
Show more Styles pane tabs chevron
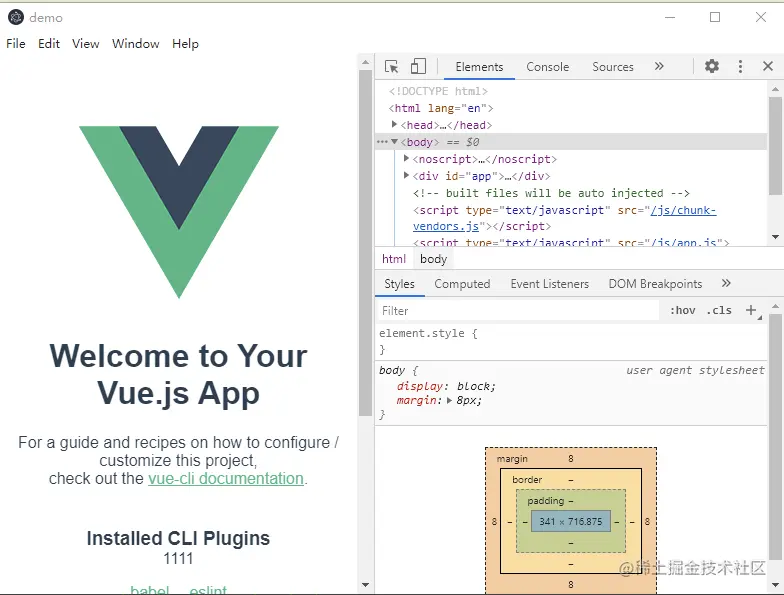(726, 283)
